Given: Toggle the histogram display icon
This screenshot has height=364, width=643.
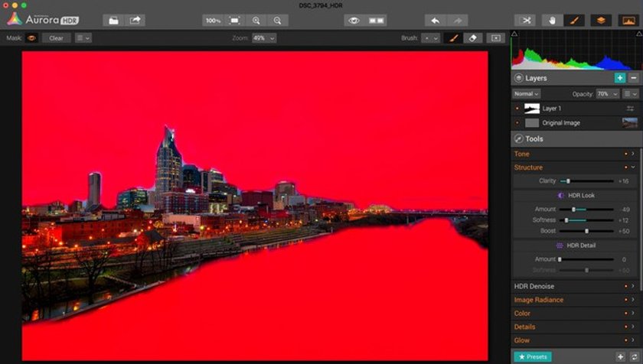Looking at the screenshot, I should click(x=628, y=21).
